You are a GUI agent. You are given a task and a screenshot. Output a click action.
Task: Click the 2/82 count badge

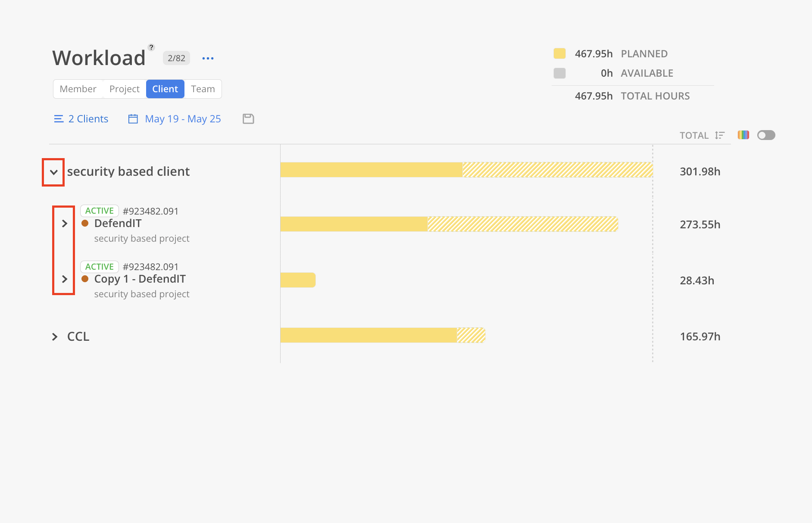coord(176,58)
